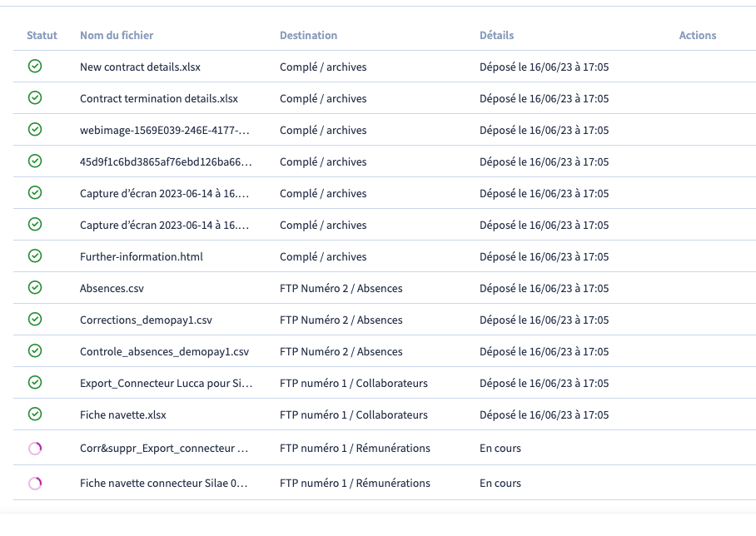Click the green check for Controle_absences_demopay1.csv

35,350
